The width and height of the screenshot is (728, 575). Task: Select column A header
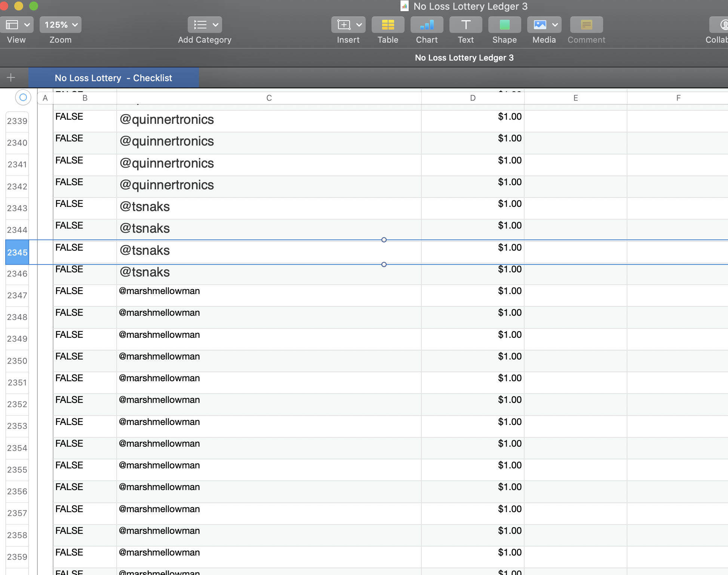pos(45,98)
